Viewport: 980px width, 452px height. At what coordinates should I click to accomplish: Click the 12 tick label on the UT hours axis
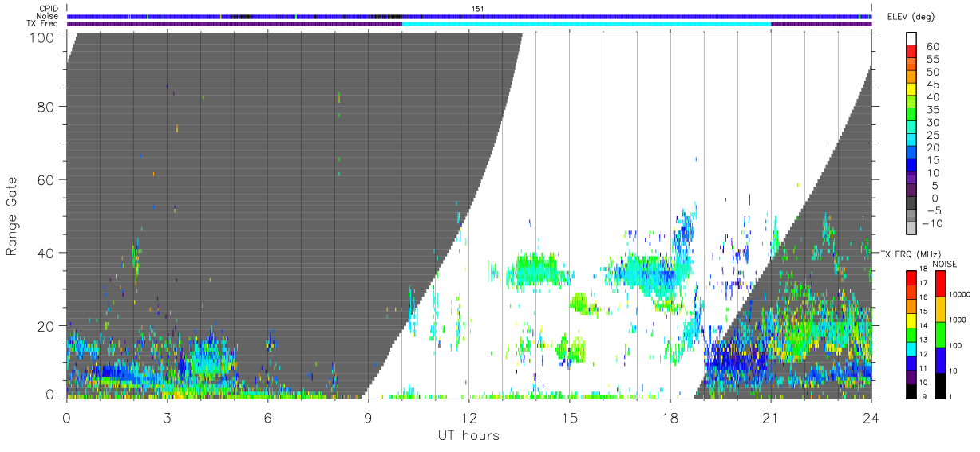[x=468, y=417]
